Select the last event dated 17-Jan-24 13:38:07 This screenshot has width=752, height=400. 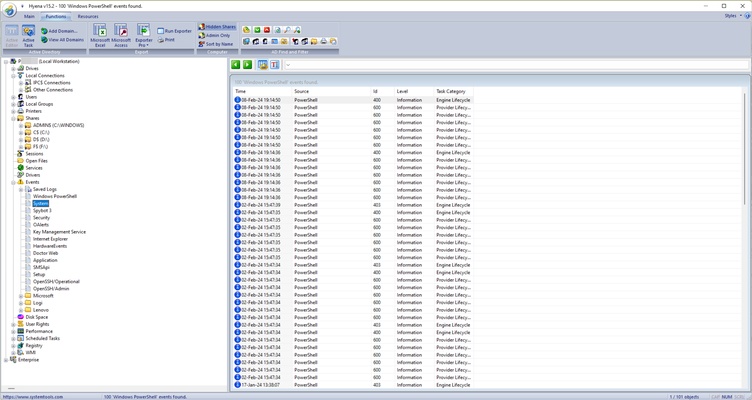(353, 385)
